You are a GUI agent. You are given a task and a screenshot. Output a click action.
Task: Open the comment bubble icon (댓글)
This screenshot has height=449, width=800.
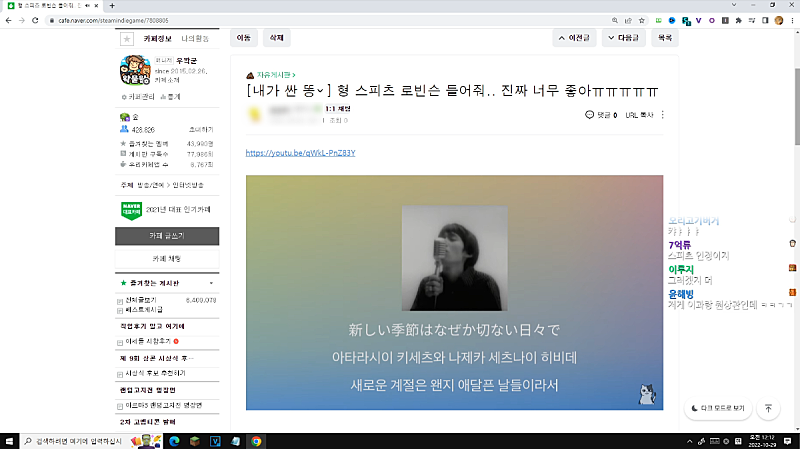point(590,115)
